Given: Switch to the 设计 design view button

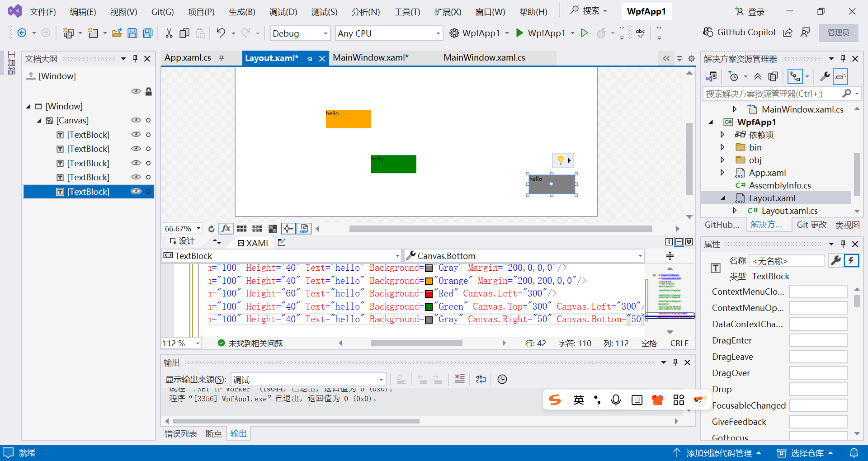Looking at the screenshot, I should 182,241.
